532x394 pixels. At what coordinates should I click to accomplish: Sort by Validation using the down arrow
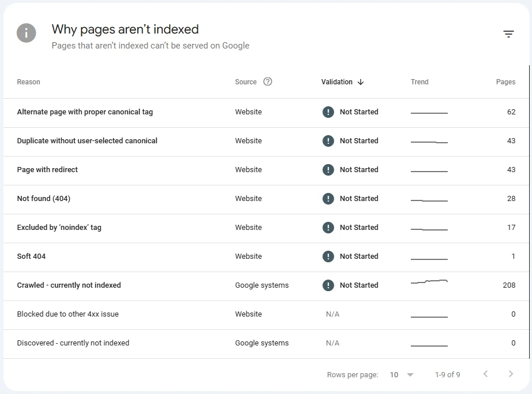pos(361,82)
